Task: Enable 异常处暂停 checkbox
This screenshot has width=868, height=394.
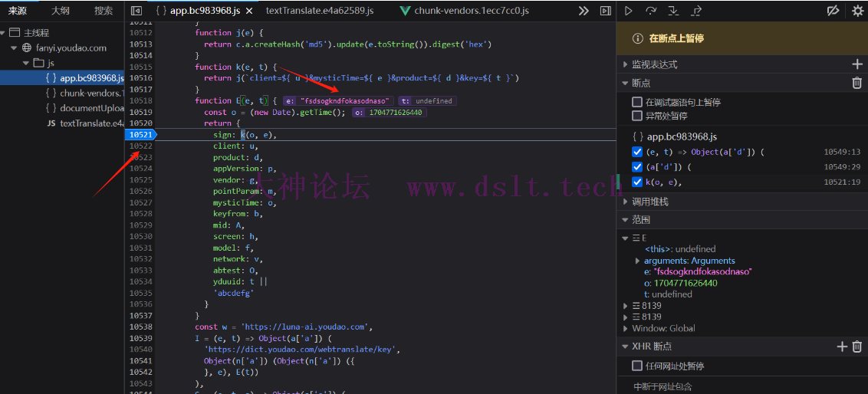Action: click(x=637, y=116)
